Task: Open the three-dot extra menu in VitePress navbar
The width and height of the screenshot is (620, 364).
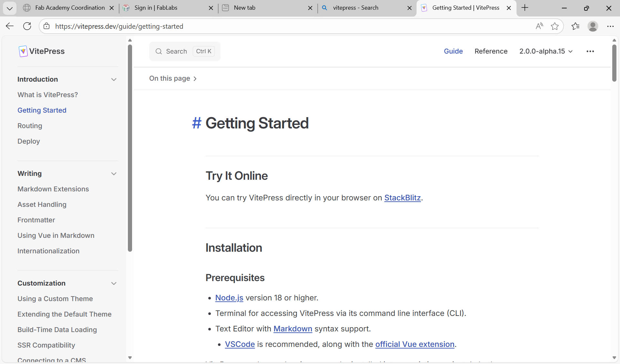Action: click(590, 51)
